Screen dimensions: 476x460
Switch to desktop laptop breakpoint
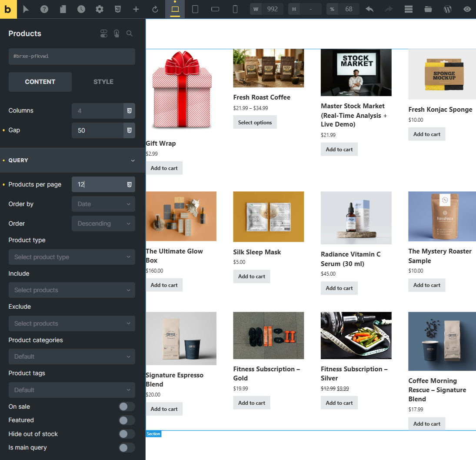(175, 9)
